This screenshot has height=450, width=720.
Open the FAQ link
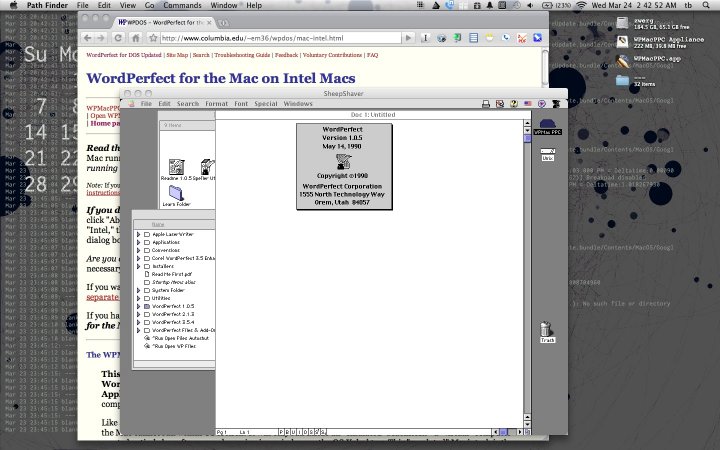(x=372, y=55)
